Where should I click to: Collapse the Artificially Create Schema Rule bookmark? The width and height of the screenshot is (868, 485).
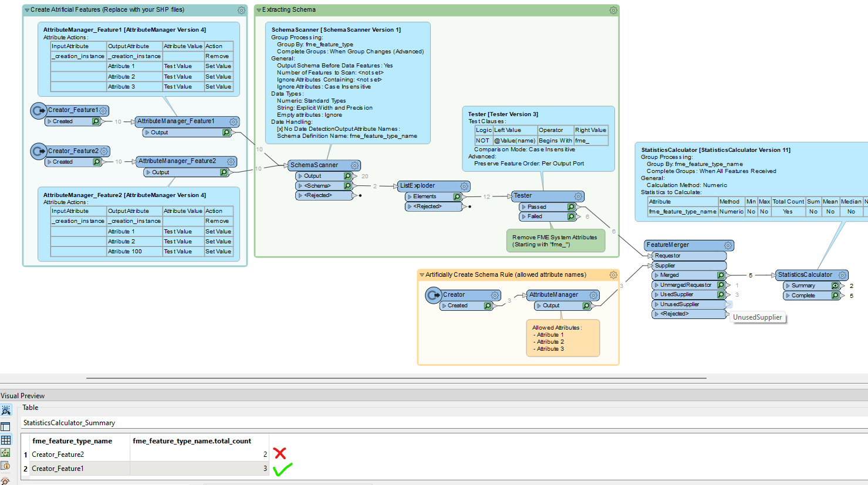422,274
